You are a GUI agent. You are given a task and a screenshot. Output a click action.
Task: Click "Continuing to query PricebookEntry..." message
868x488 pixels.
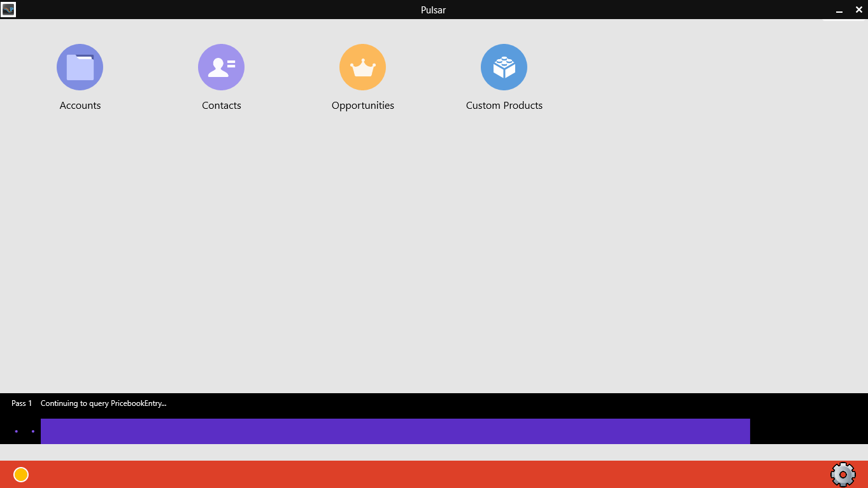click(x=103, y=403)
